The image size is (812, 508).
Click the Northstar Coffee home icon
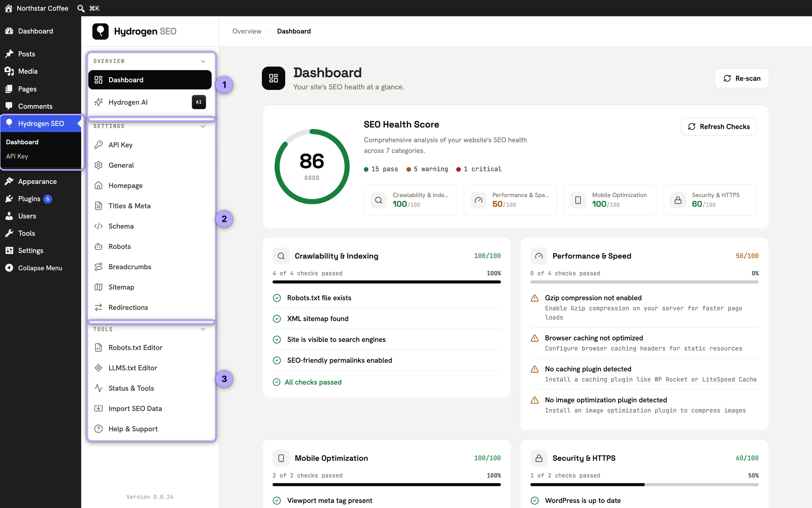tap(9, 8)
